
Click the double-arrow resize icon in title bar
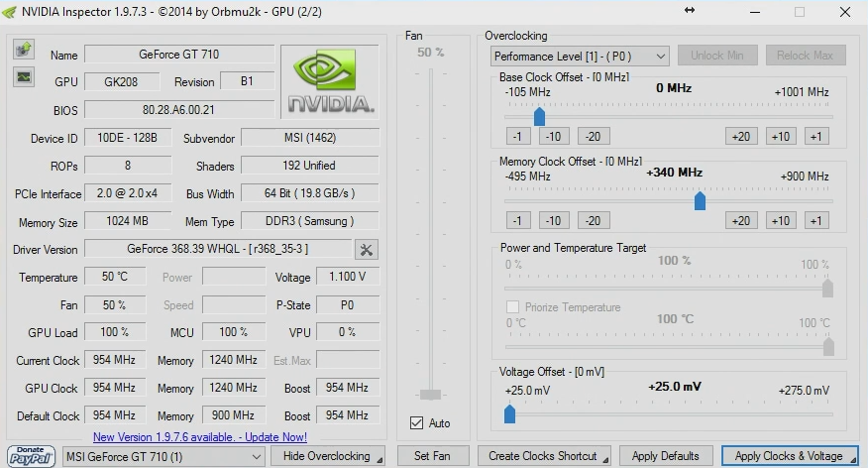point(690,11)
